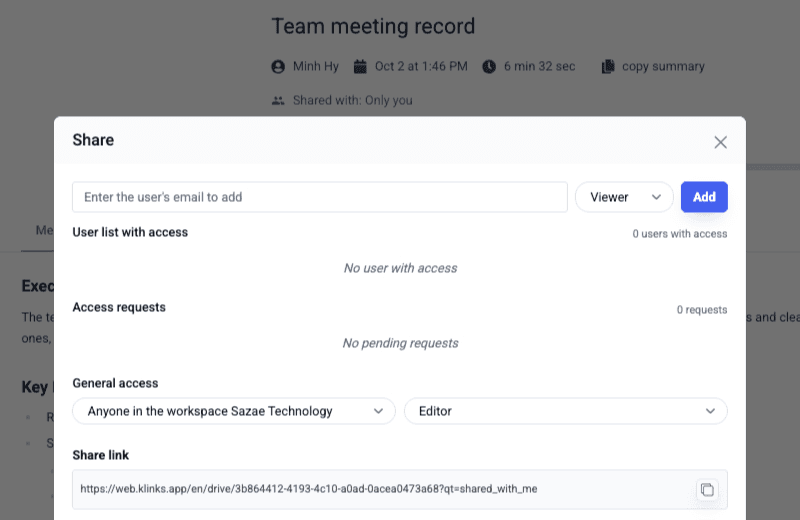Click the clock icon beside duration
The image size is (800, 520).
click(x=489, y=66)
